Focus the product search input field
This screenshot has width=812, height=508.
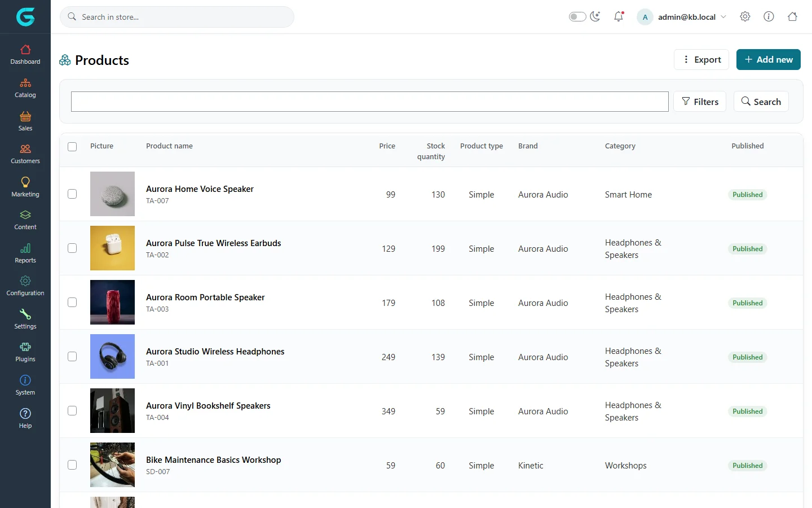369,102
